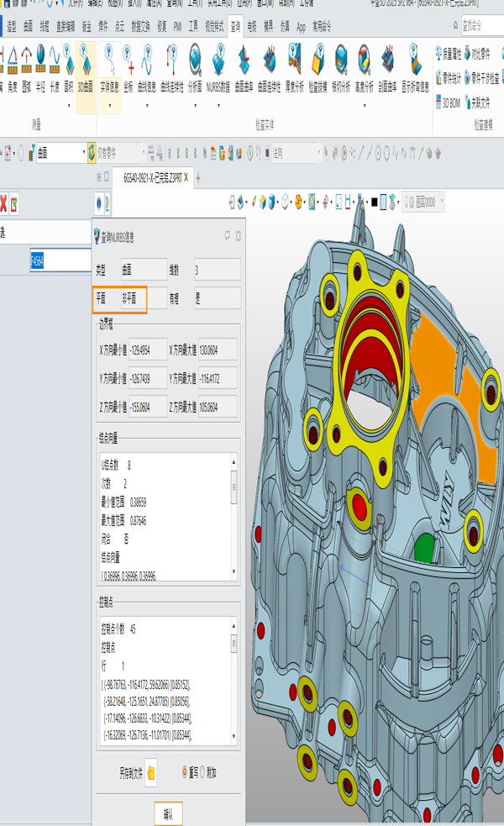The height and width of the screenshot is (826, 504).
Task: Click the 'U结点数 8' text line
Action: 116,466
